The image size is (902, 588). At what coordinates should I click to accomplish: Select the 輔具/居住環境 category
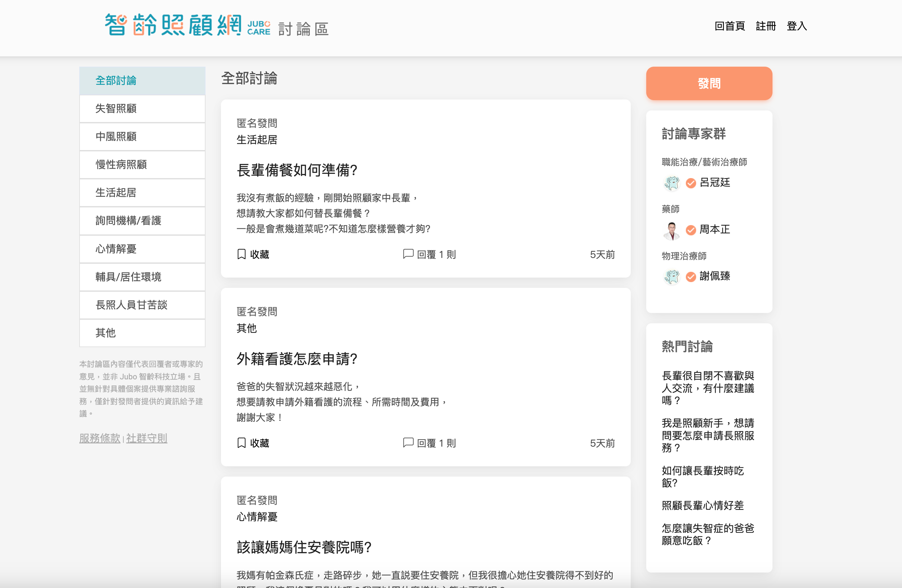(142, 277)
